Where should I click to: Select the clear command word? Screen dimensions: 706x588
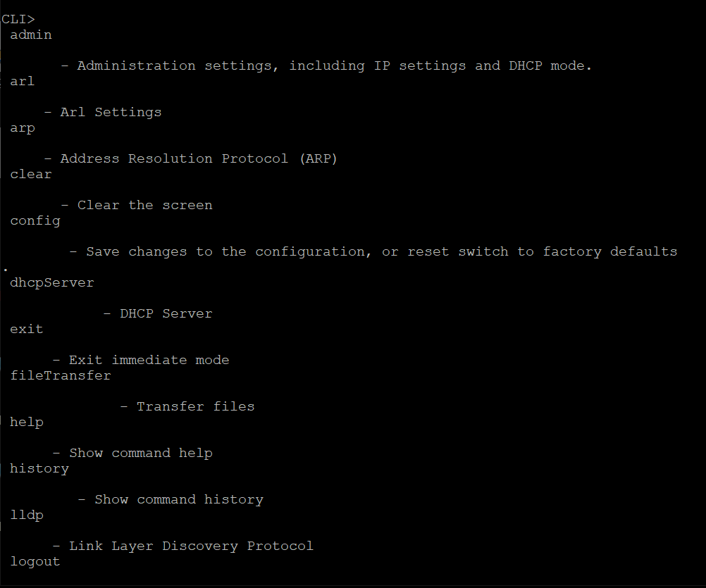30,175
